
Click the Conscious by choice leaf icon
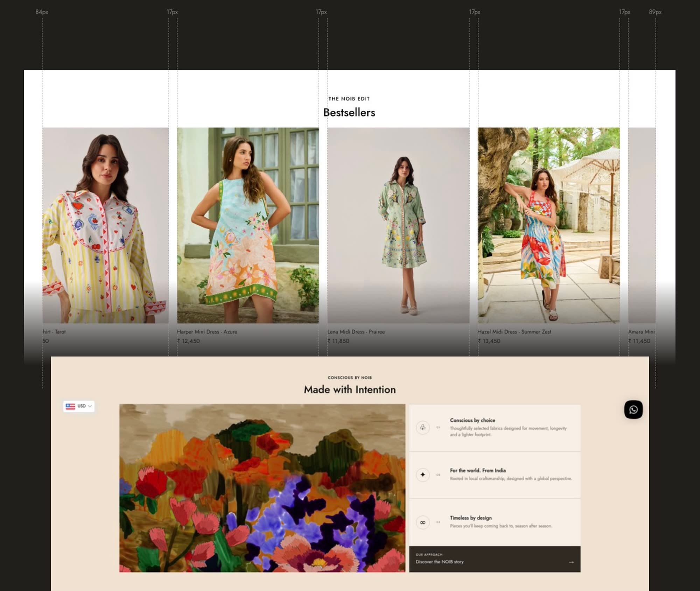click(x=423, y=428)
